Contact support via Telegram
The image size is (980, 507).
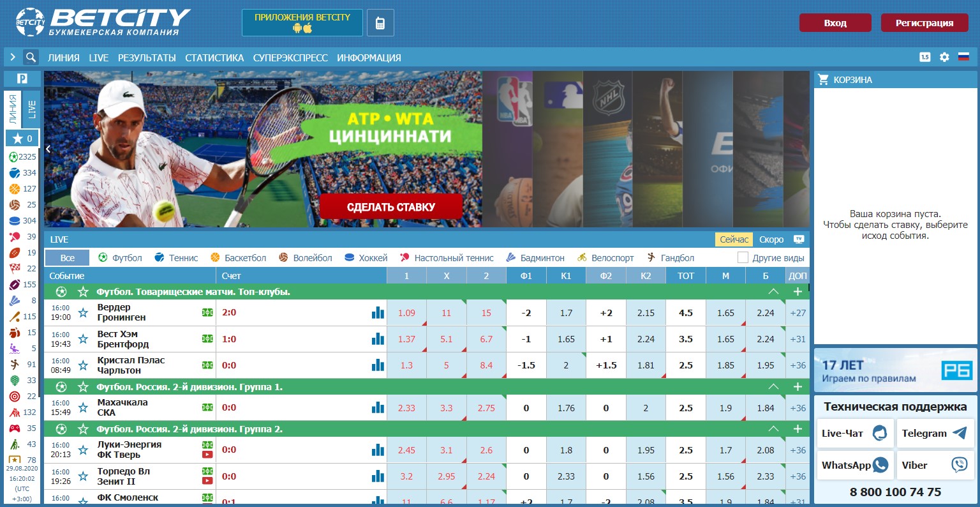(x=935, y=434)
